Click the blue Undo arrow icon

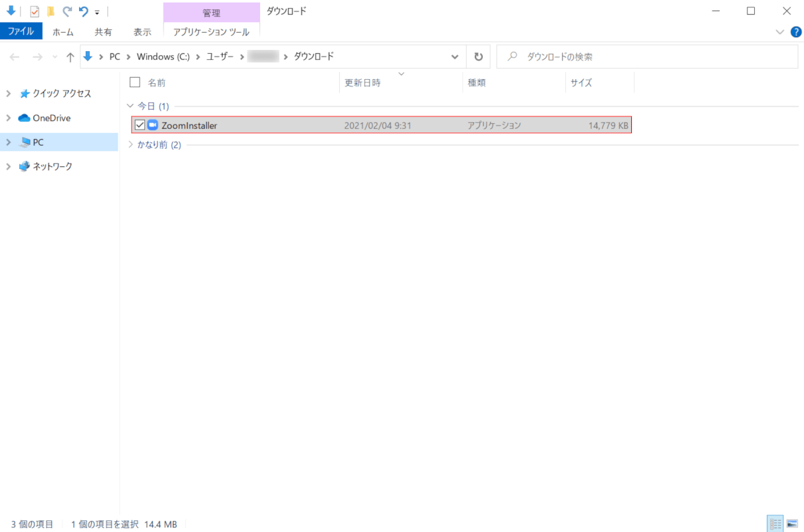click(83, 11)
